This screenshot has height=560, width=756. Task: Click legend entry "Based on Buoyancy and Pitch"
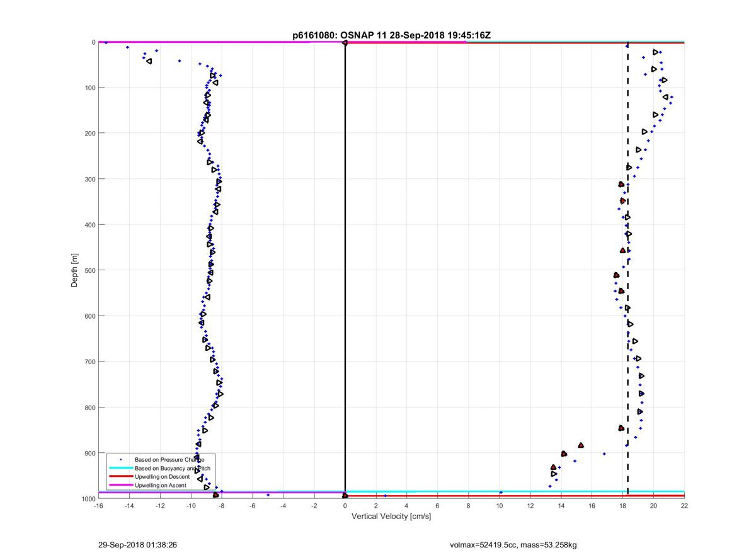[173, 469]
